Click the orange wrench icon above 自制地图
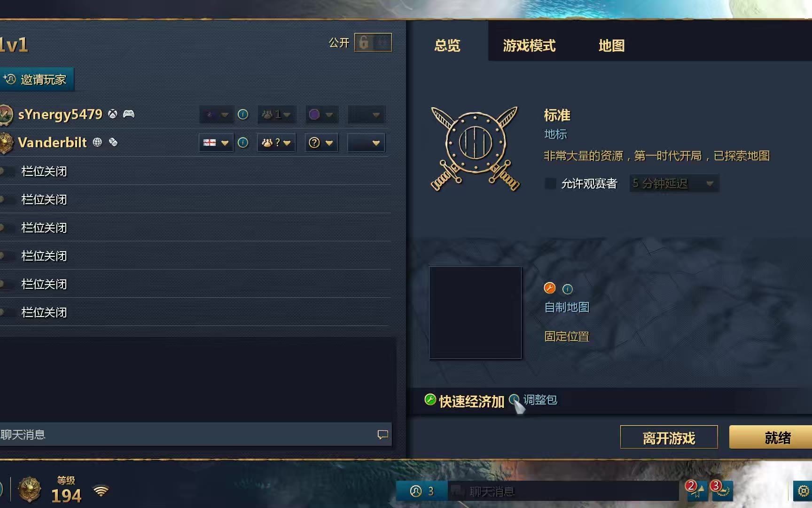The width and height of the screenshot is (812, 508). click(549, 288)
